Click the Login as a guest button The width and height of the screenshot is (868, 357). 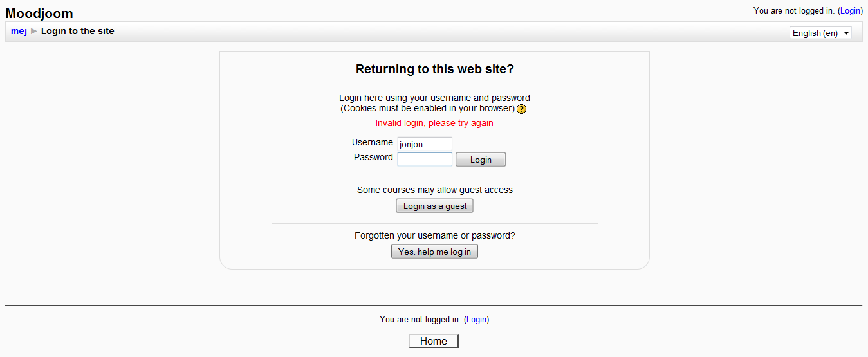coord(435,206)
